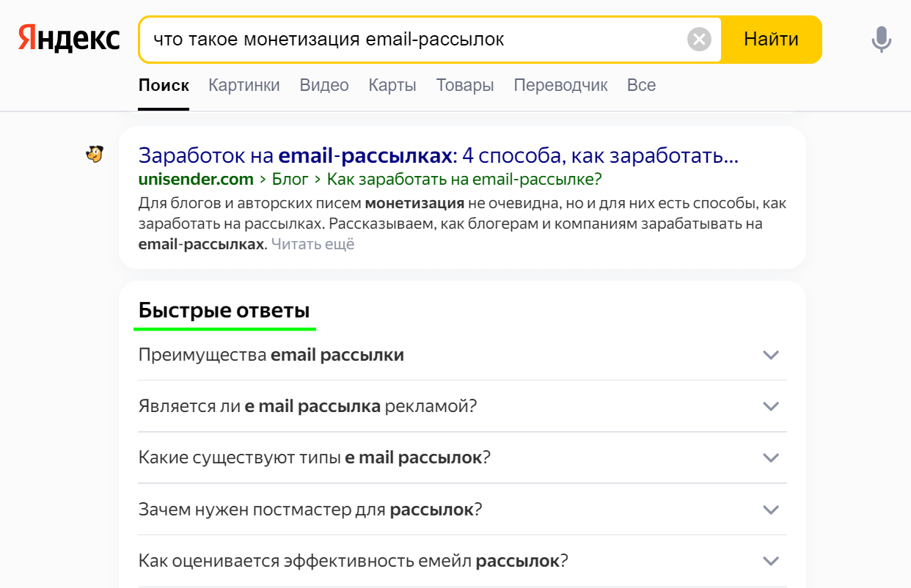
Task: Click the Блог breadcrumb link
Action: [x=290, y=179]
